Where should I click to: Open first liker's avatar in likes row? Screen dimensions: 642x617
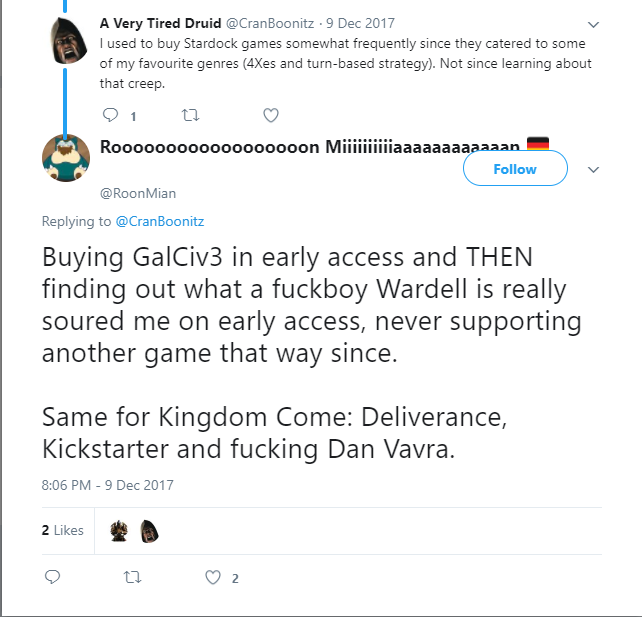pyautogui.click(x=119, y=531)
